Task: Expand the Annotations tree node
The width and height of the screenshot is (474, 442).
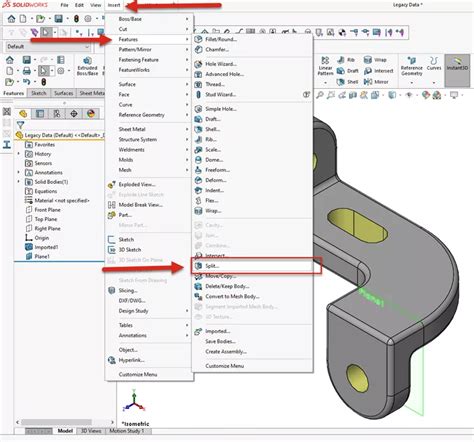Action: point(19,172)
